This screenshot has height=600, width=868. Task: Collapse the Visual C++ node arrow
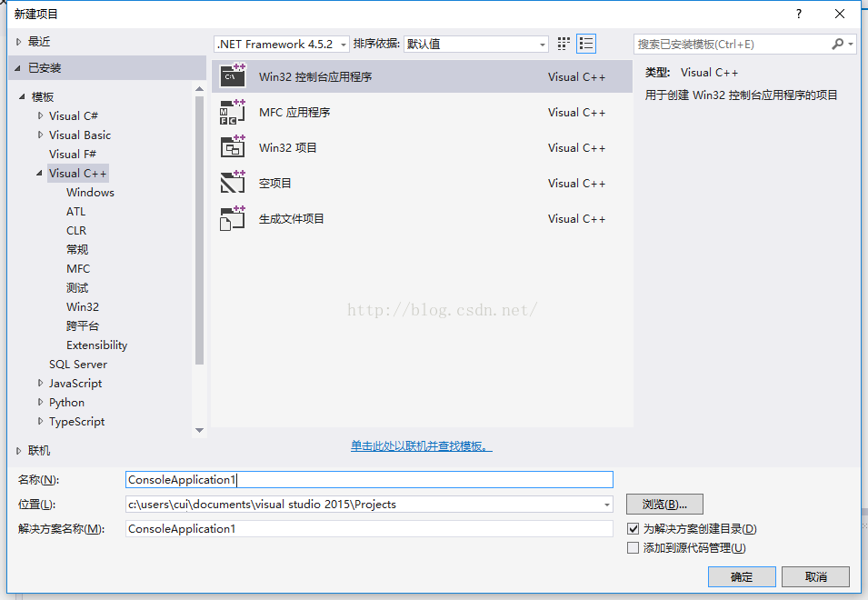tap(39, 174)
